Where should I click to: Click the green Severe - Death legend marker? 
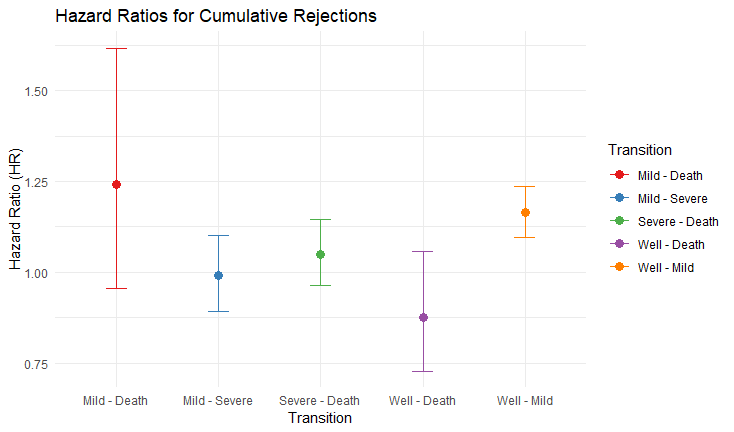618,221
